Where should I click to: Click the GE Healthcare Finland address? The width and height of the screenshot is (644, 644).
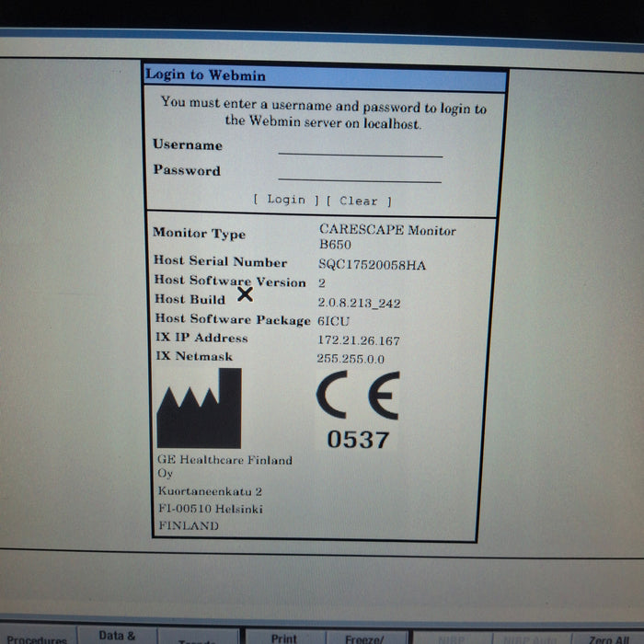click(x=225, y=492)
